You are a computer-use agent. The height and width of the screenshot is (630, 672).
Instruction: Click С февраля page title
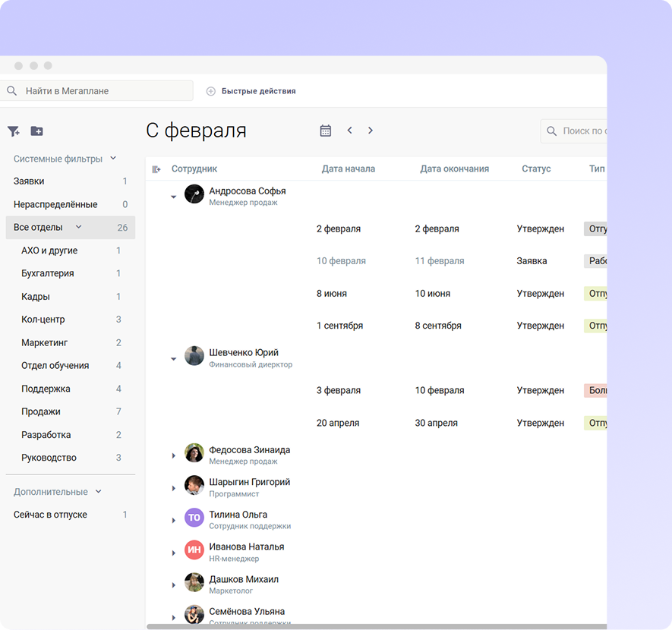tap(196, 131)
